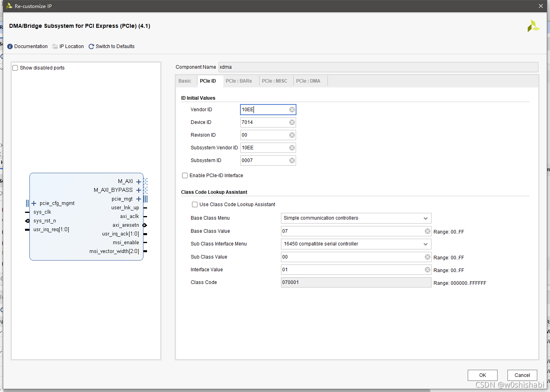Select the PCIe ID tab

(208, 81)
